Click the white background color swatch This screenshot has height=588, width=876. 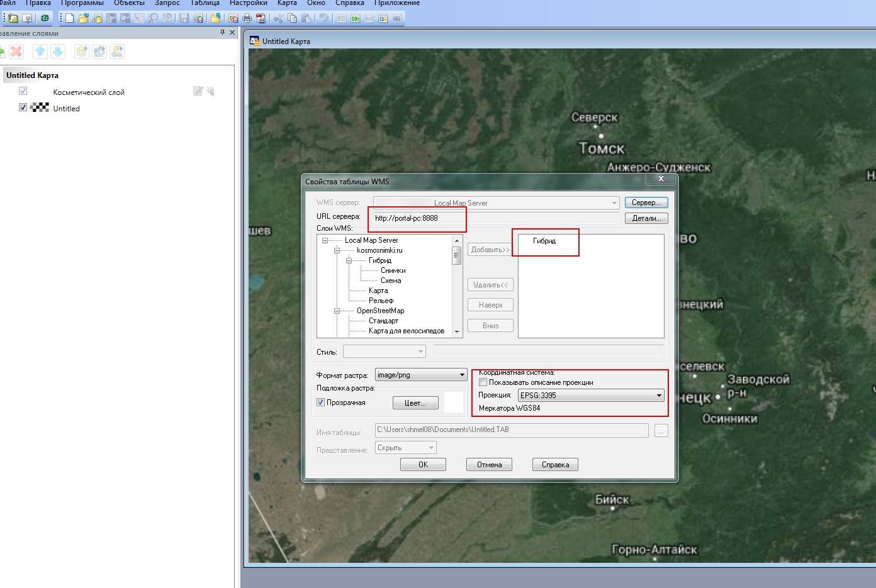(x=453, y=402)
